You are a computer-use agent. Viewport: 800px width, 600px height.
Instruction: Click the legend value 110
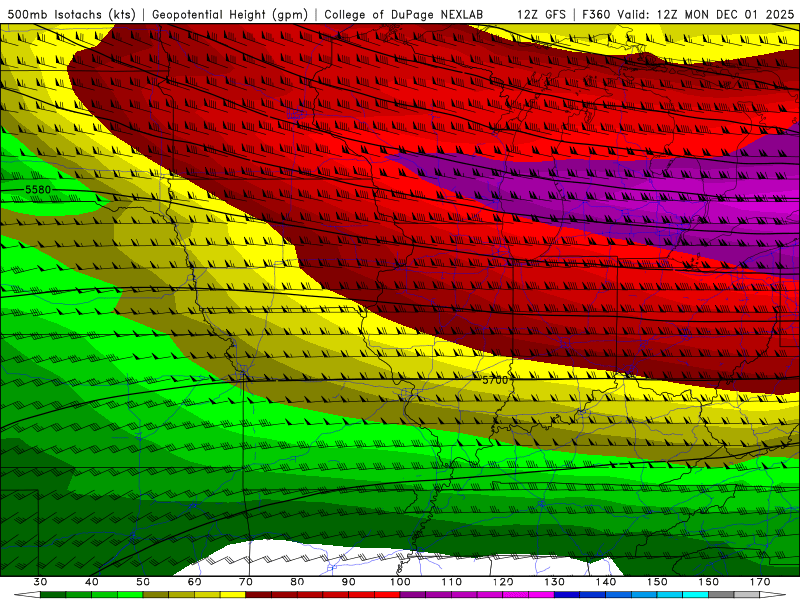tap(452, 582)
